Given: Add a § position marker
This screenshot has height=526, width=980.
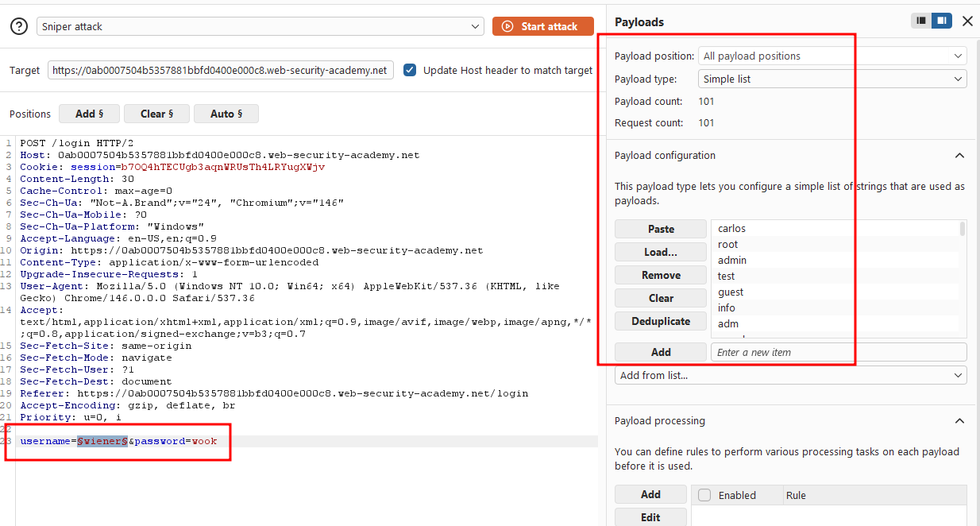Looking at the screenshot, I should coord(89,114).
